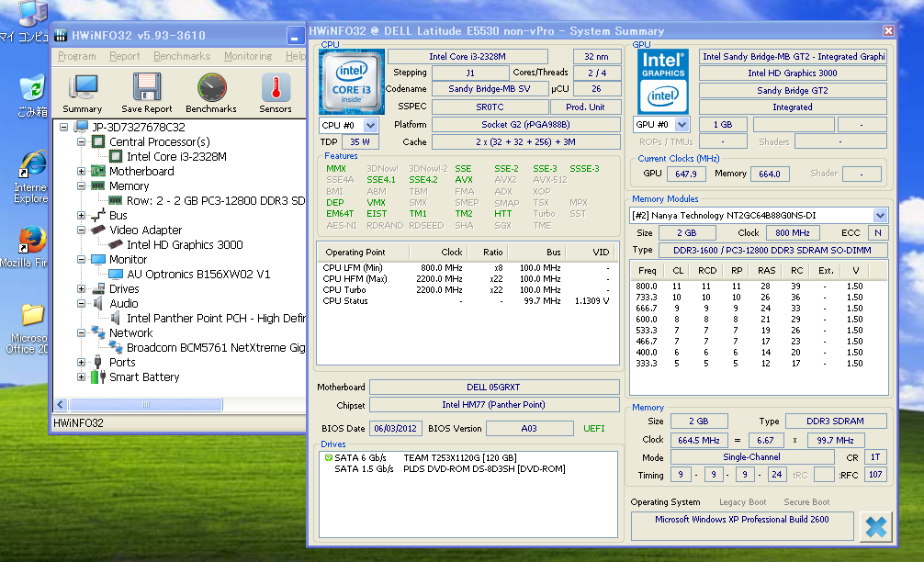The image size is (924, 562).
Task: Close System Summary with blue X button
Action: click(875, 527)
